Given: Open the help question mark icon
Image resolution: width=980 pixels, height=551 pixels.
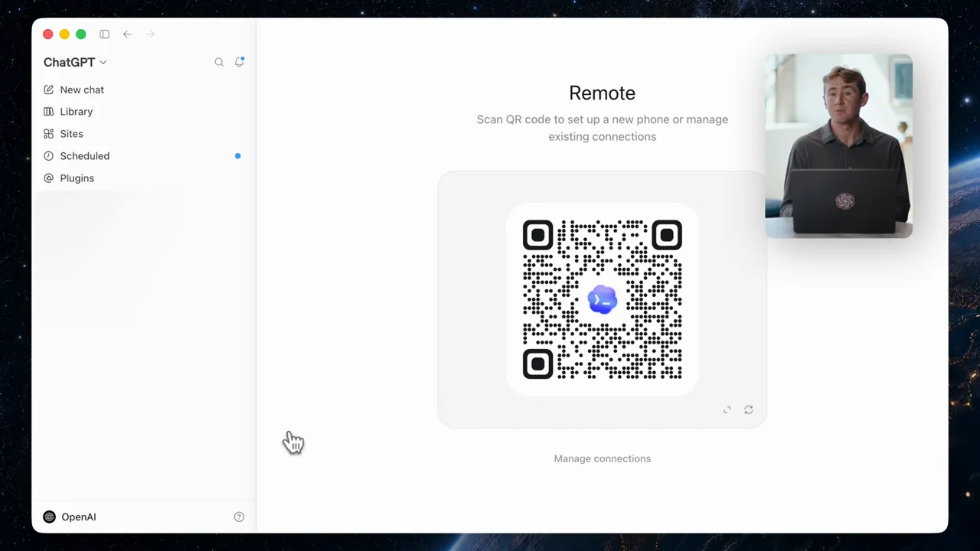Looking at the screenshot, I should (239, 517).
